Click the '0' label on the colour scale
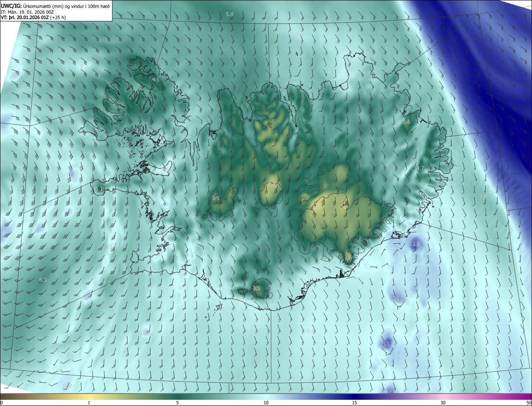This screenshot has height=406, width=532. click(x=2, y=403)
